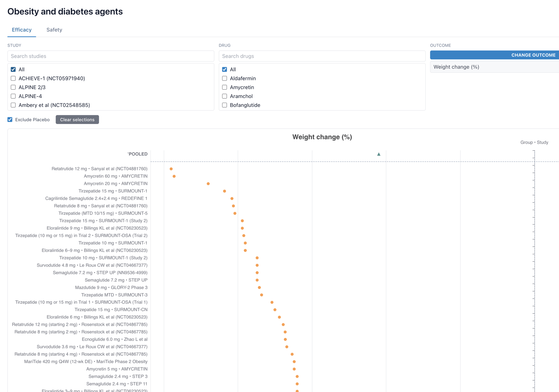Enable the Amycretin drug checkbox

point(224,87)
